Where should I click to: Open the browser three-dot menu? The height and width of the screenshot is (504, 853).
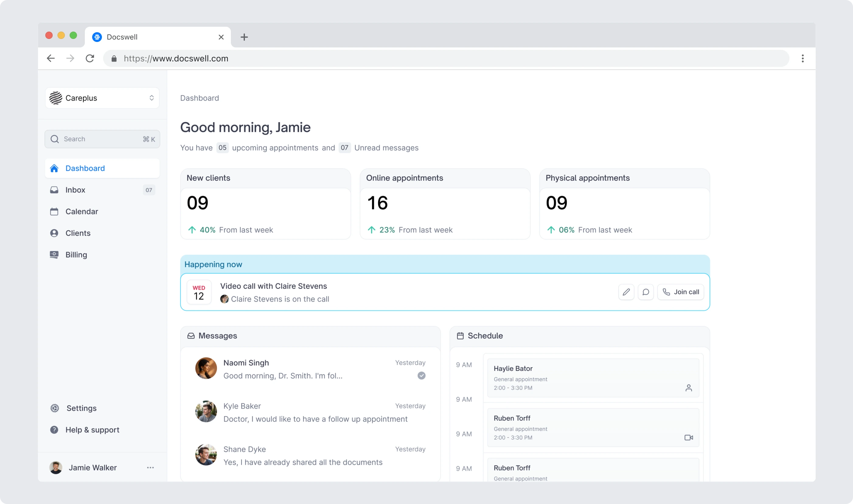[x=803, y=58]
